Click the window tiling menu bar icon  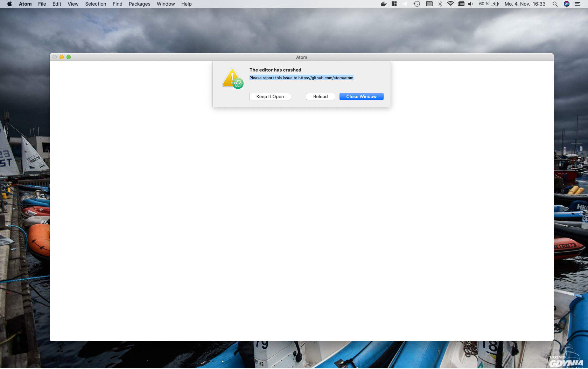click(x=394, y=4)
